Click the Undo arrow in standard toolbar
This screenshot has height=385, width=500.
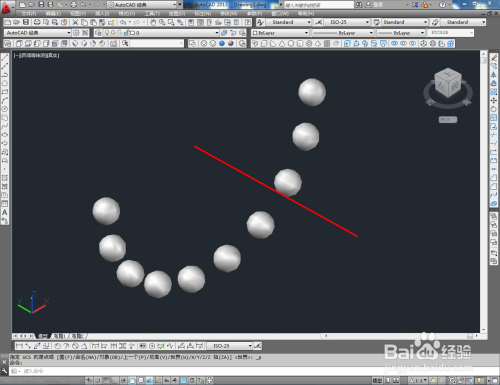pos(123,22)
